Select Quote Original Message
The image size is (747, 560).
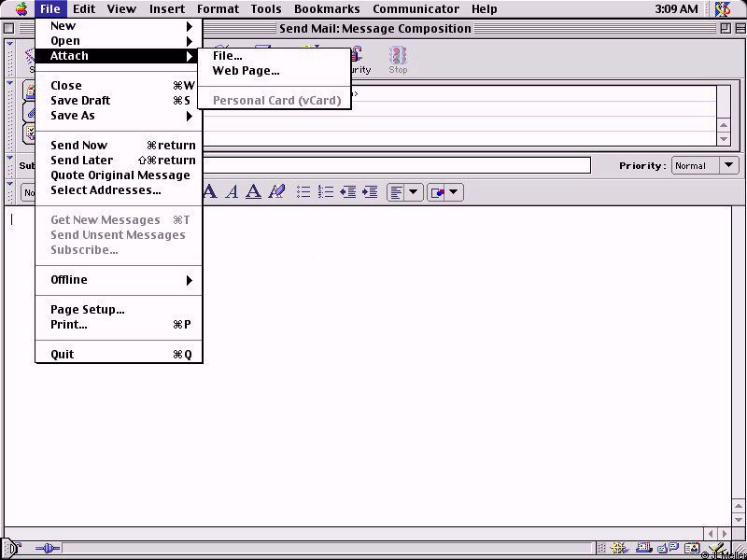120,175
